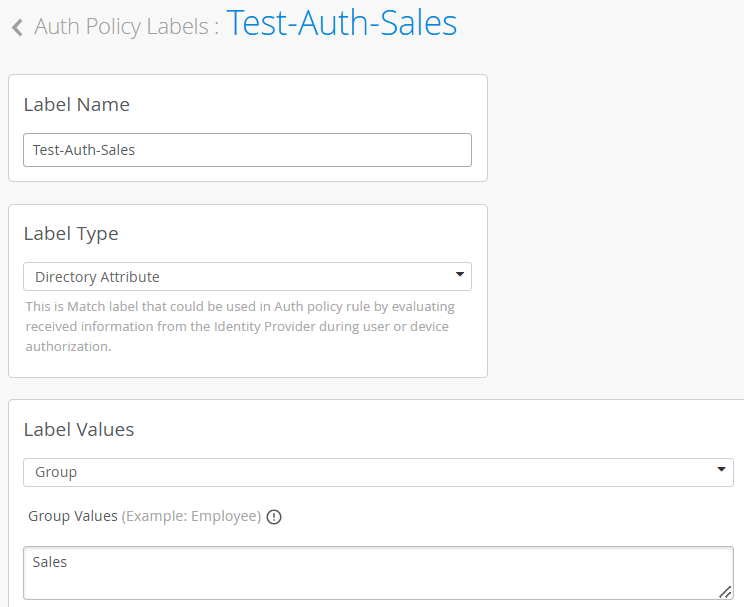
Task: Click into the Sales group values textarea
Action: tap(378, 573)
